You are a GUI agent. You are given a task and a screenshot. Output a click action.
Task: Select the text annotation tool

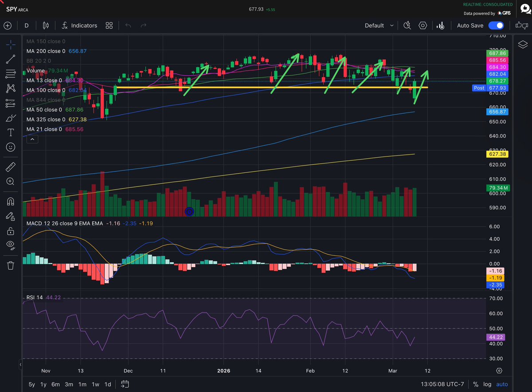[11, 132]
